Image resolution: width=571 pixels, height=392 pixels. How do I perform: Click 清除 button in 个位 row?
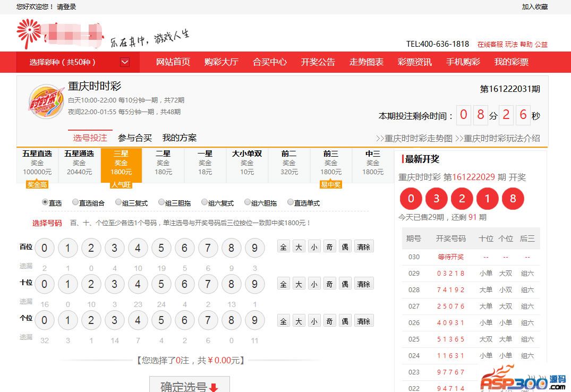364,321
